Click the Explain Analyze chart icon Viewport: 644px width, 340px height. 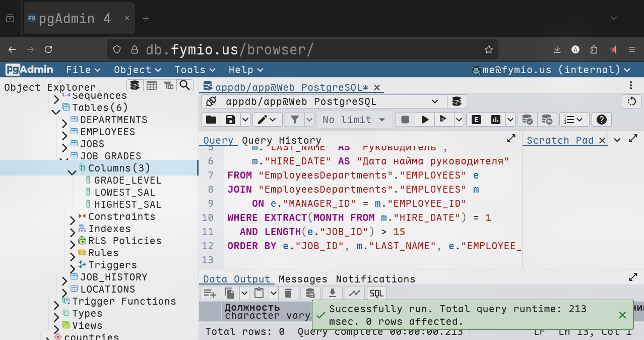coord(496,120)
